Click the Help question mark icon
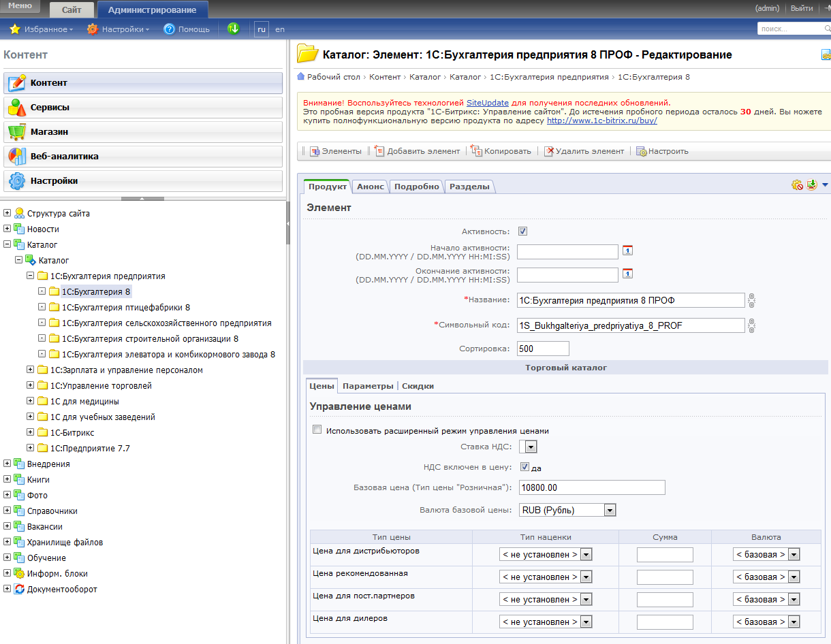This screenshot has width=831, height=644. click(x=170, y=29)
